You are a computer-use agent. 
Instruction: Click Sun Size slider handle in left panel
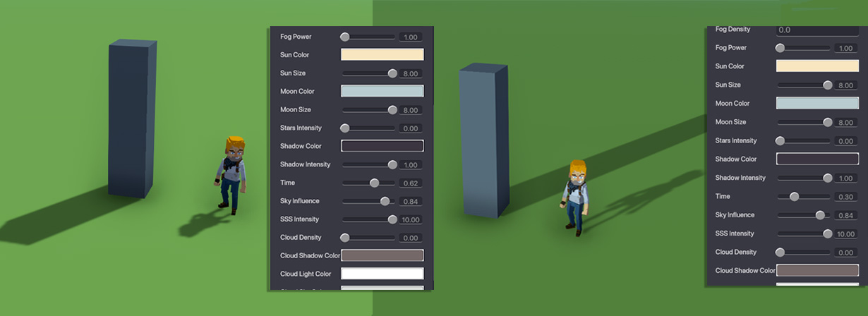(392, 73)
